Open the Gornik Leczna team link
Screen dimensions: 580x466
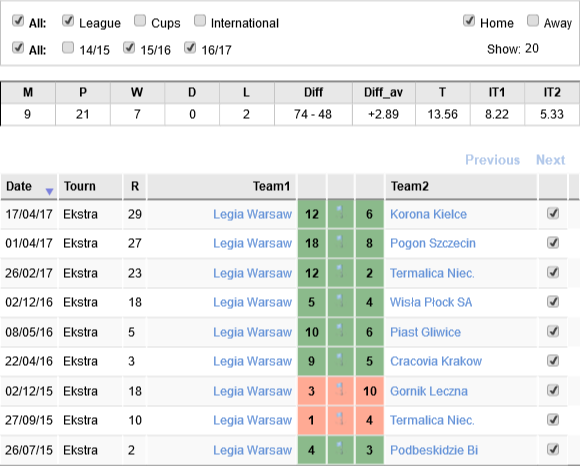click(x=429, y=391)
